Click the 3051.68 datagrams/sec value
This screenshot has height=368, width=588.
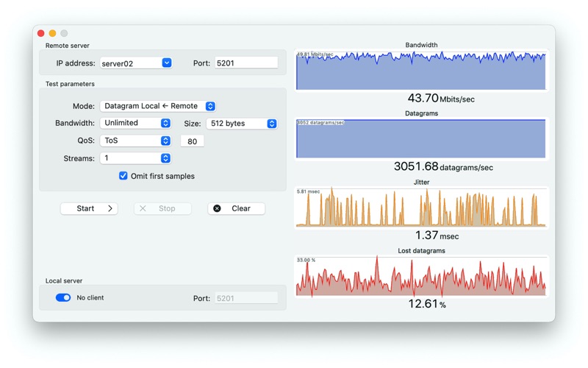click(443, 167)
